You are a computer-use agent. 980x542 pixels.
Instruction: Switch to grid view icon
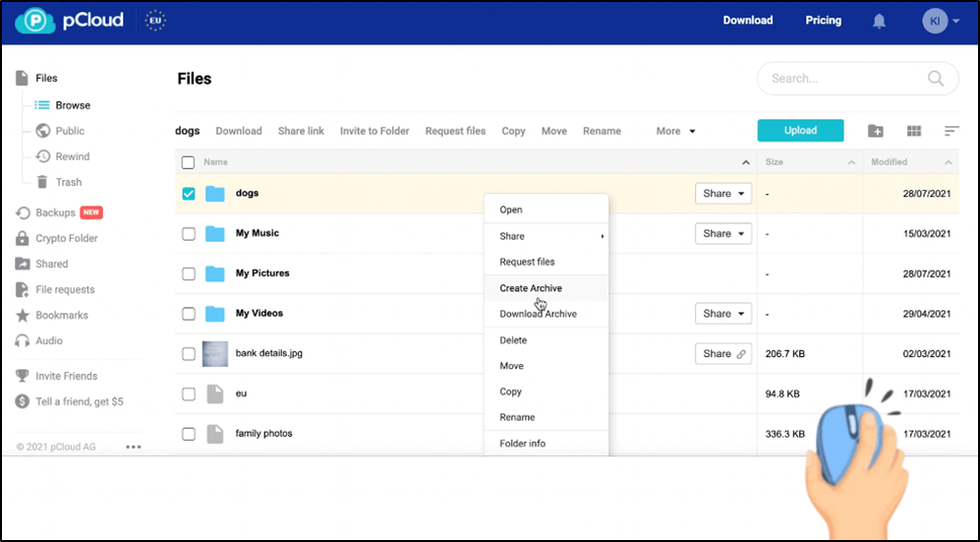(x=914, y=131)
